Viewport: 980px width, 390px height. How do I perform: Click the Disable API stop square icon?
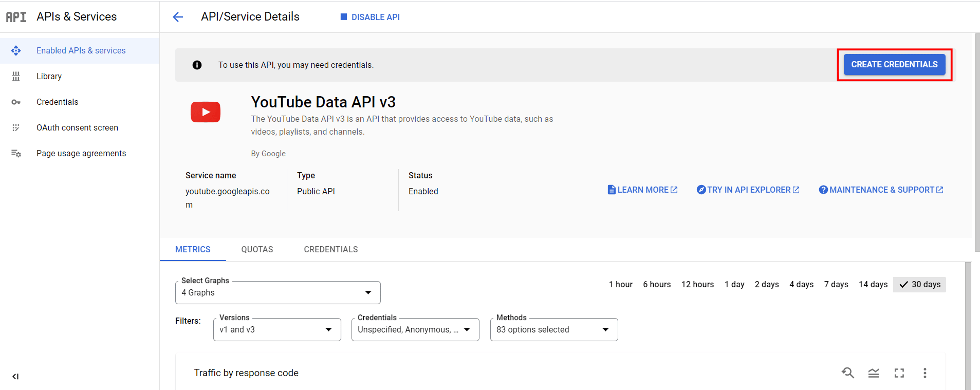click(344, 17)
